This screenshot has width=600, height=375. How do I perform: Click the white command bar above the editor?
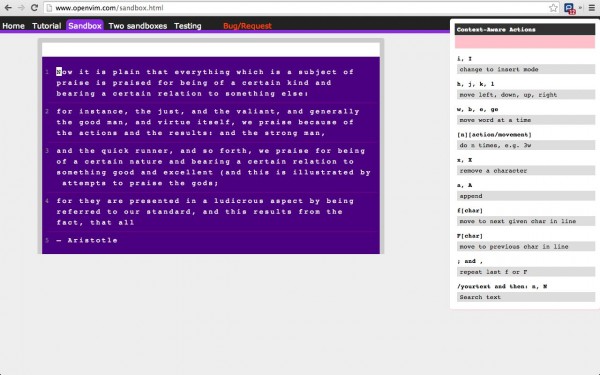coord(211,50)
